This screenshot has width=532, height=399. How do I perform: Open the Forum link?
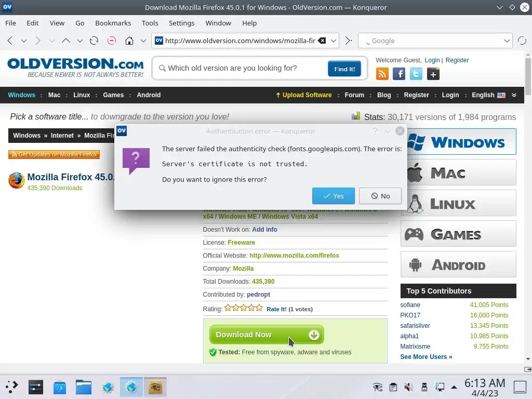click(354, 95)
